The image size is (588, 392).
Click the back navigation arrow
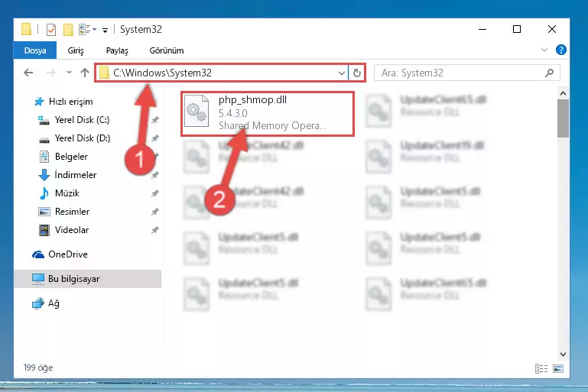click(28, 73)
